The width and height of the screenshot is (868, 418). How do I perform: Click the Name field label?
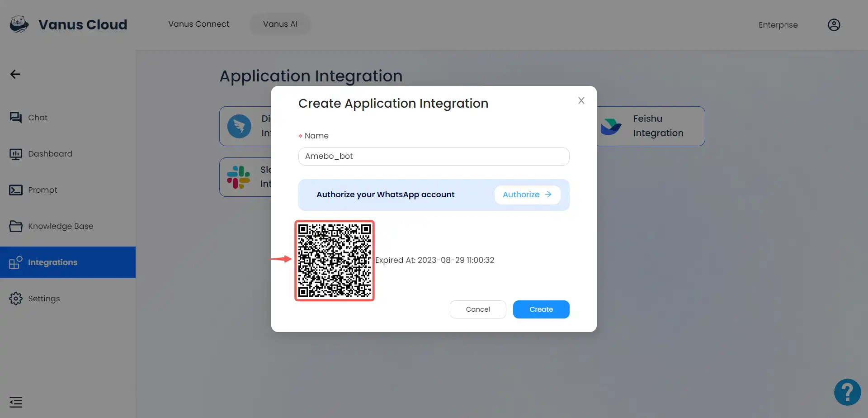pyautogui.click(x=316, y=136)
